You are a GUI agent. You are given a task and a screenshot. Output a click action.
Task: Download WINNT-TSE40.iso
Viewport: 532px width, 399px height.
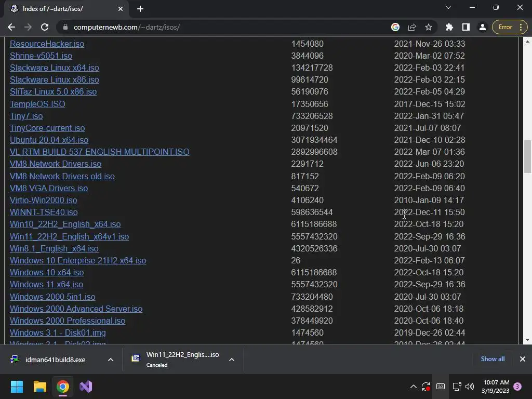tap(44, 212)
